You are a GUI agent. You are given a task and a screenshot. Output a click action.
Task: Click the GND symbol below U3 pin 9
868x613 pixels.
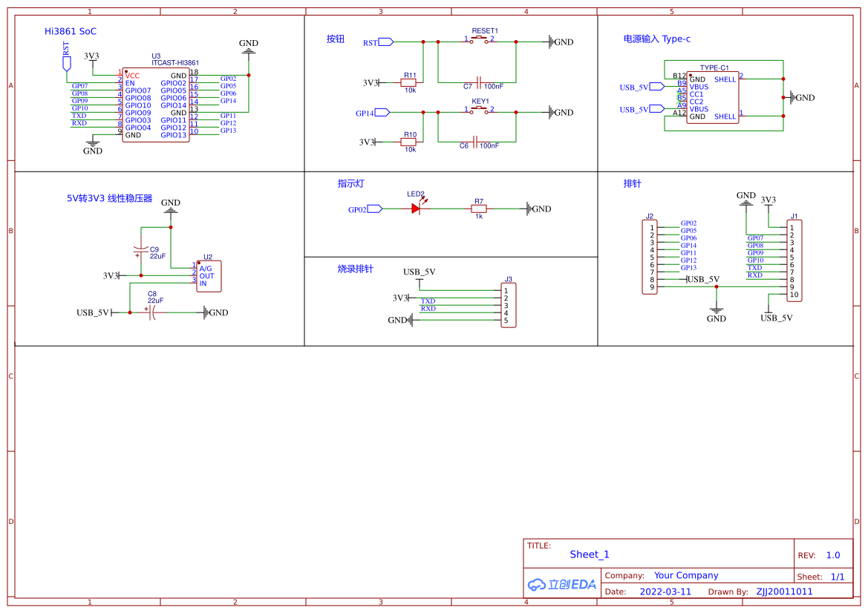pyautogui.click(x=93, y=146)
